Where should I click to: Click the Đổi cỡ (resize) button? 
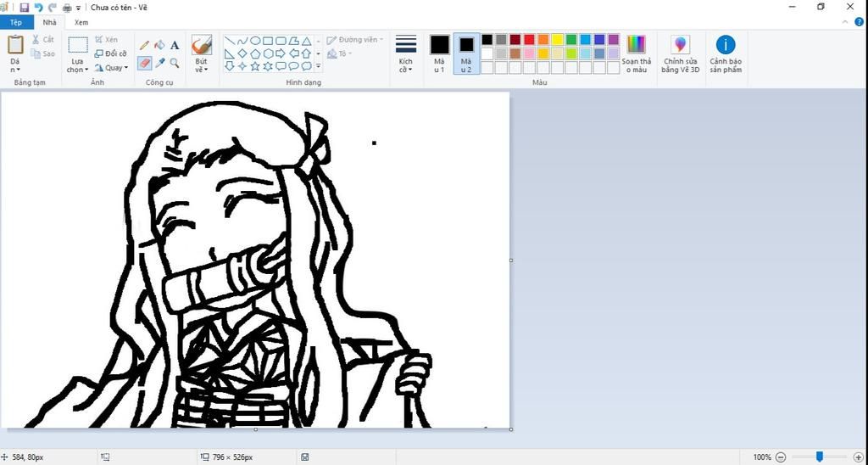(x=111, y=53)
